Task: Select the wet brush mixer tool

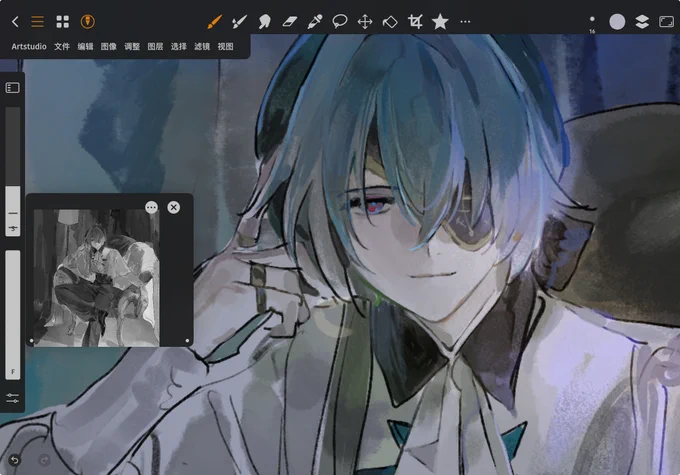Action: (239, 22)
